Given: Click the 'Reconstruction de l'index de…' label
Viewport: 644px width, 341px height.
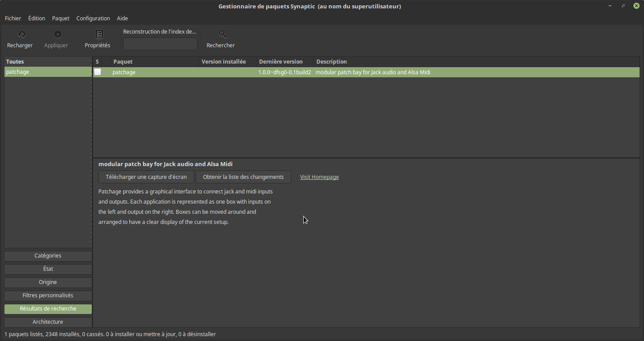Looking at the screenshot, I should pos(160,32).
